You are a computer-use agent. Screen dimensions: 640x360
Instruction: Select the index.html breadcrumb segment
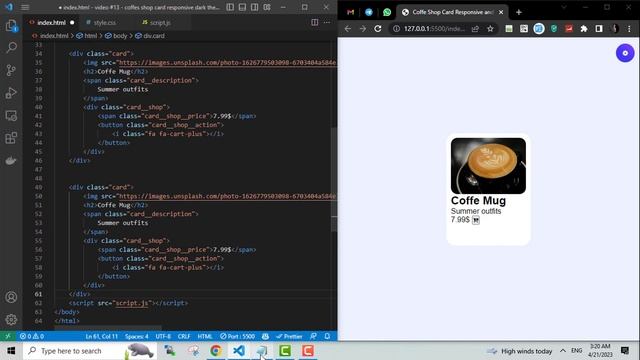pos(51,36)
